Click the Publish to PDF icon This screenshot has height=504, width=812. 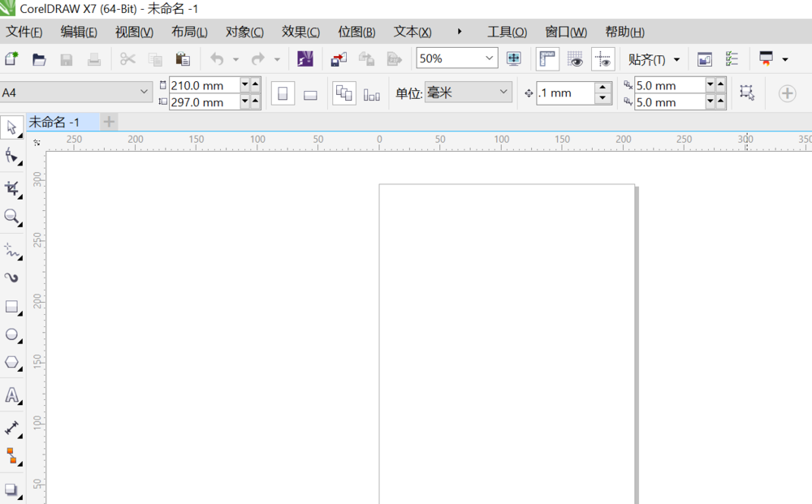tap(394, 59)
